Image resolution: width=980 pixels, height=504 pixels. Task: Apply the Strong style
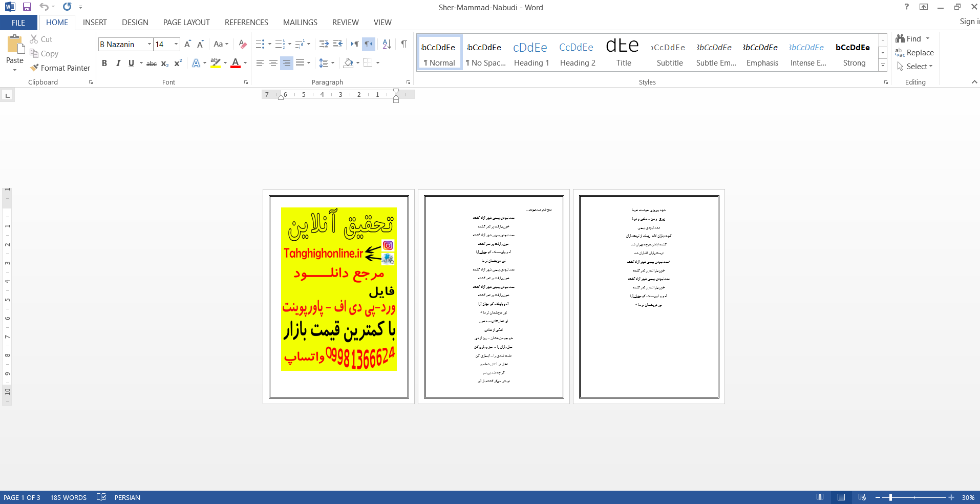click(x=854, y=53)
